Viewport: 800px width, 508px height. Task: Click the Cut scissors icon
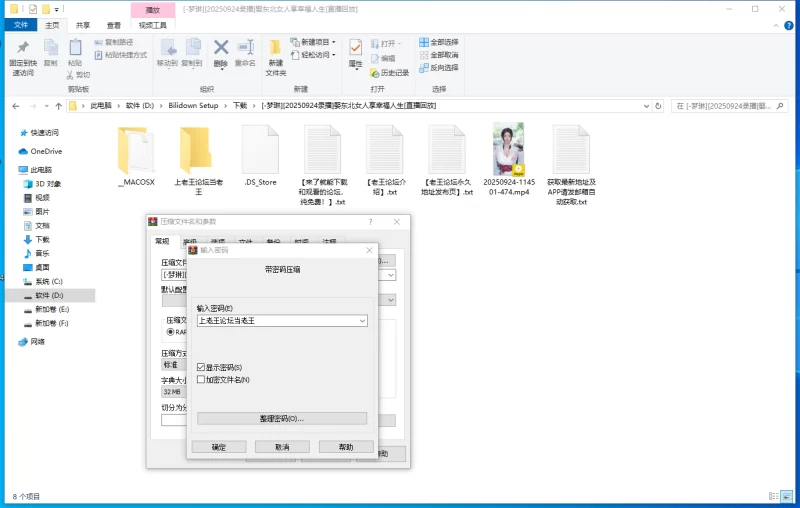[x=70, y=75]
